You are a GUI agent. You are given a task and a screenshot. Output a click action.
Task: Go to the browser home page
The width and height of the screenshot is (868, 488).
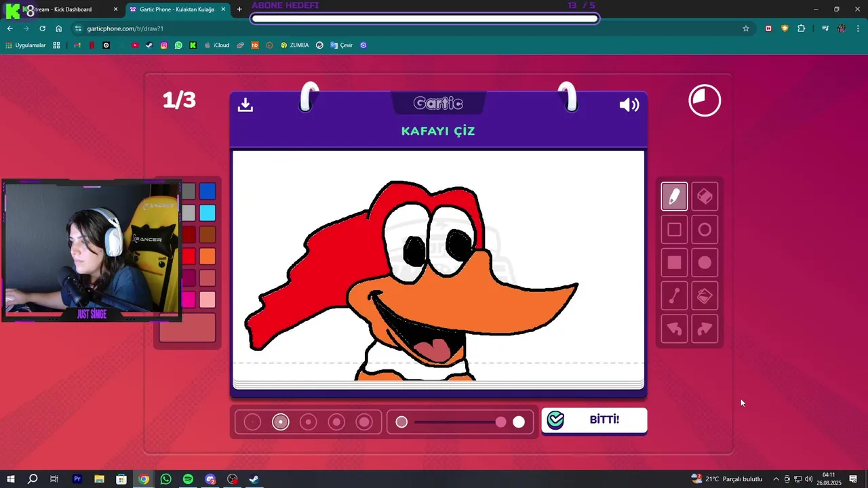tap(58, 28)
